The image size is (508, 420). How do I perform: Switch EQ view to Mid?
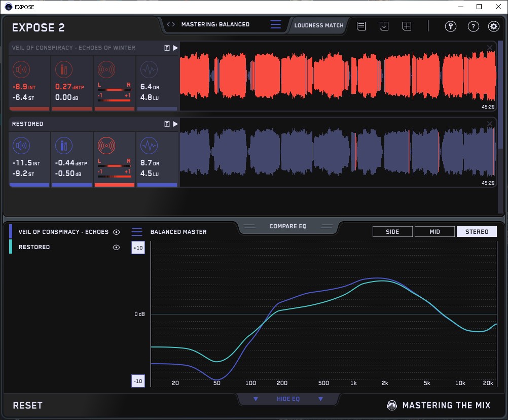point(434,232)
